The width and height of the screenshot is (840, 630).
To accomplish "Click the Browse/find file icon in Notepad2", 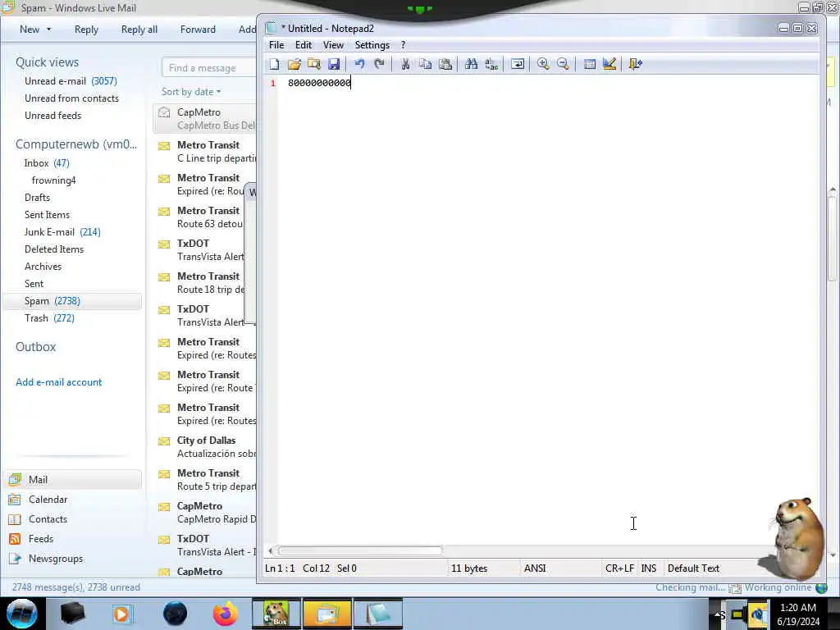I will click(x=314, y=64).
